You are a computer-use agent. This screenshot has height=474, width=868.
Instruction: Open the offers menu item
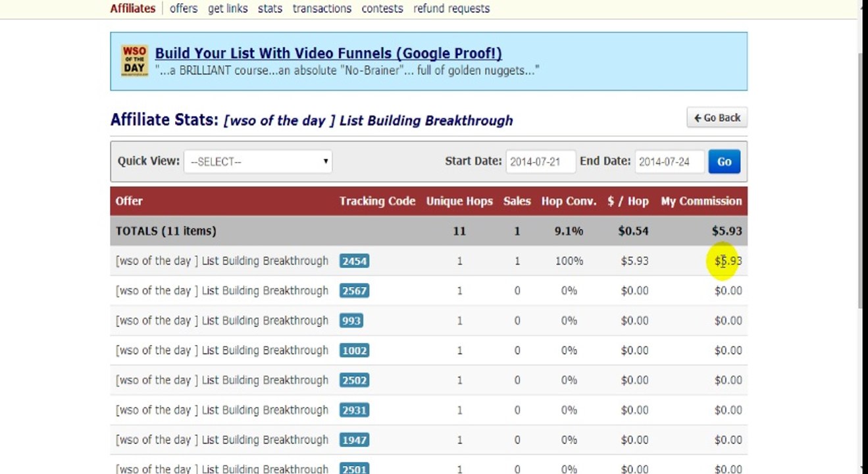pos(184,9)
